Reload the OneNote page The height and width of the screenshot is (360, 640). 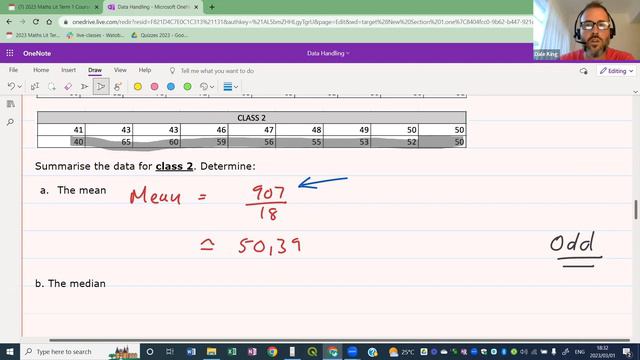[36, 22]
